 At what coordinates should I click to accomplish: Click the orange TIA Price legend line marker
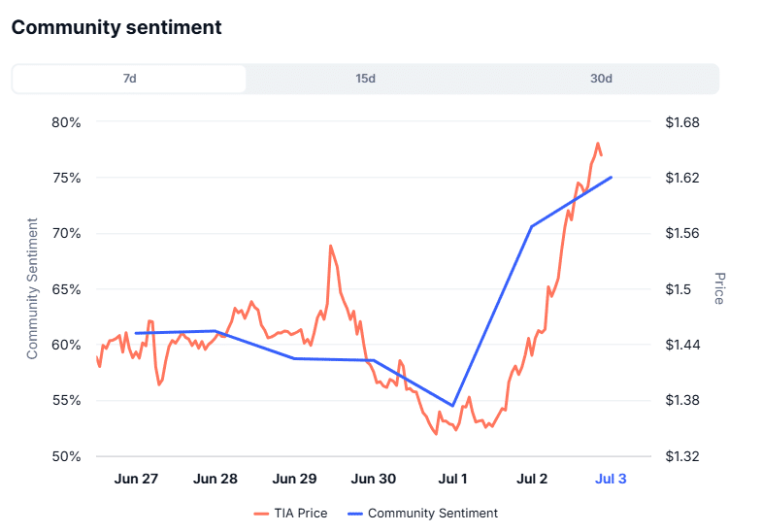[x=261, y=514]
